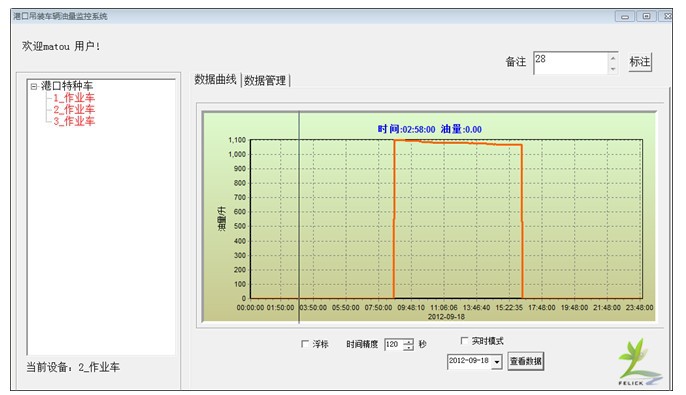The width and height of the screenshot is (686, 395).
Task: Click the 时间:02:58:00 chart title readout
Action: pos(406,129)
